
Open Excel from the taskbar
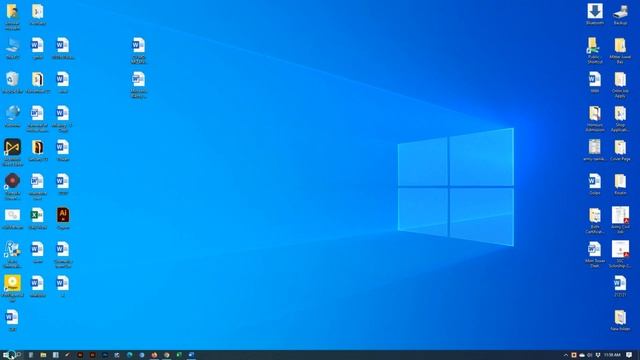tap(179, 355)
